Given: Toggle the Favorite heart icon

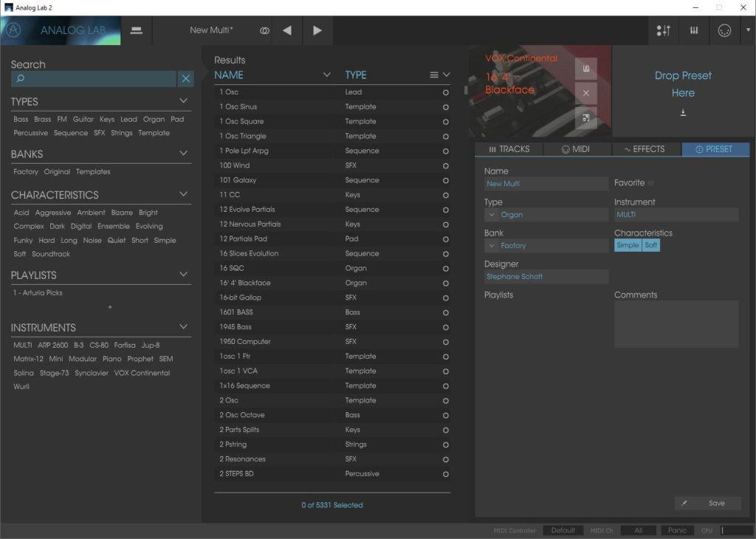Looking at the screenshot, I should point(650,183).
